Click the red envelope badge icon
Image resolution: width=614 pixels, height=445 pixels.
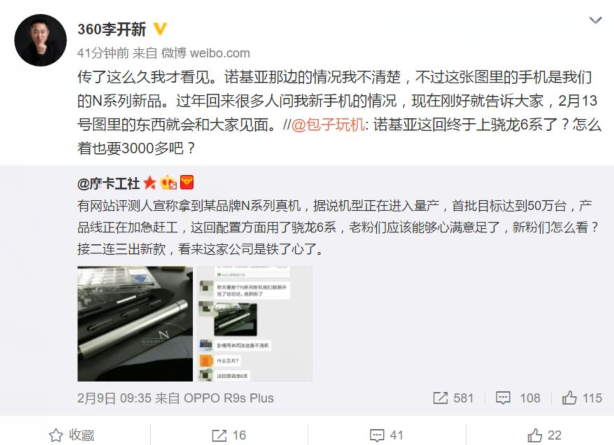[187, 182]
